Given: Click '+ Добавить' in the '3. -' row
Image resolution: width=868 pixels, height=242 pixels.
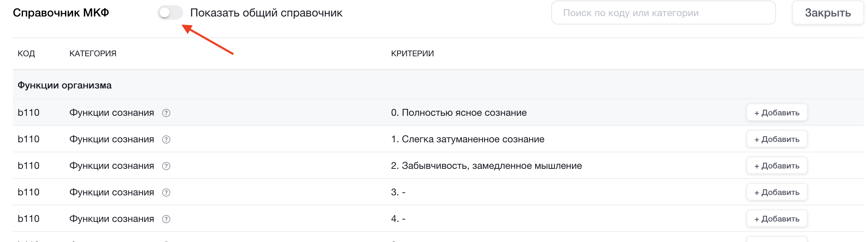Looking at the screenshot, I should click(776, 192).
